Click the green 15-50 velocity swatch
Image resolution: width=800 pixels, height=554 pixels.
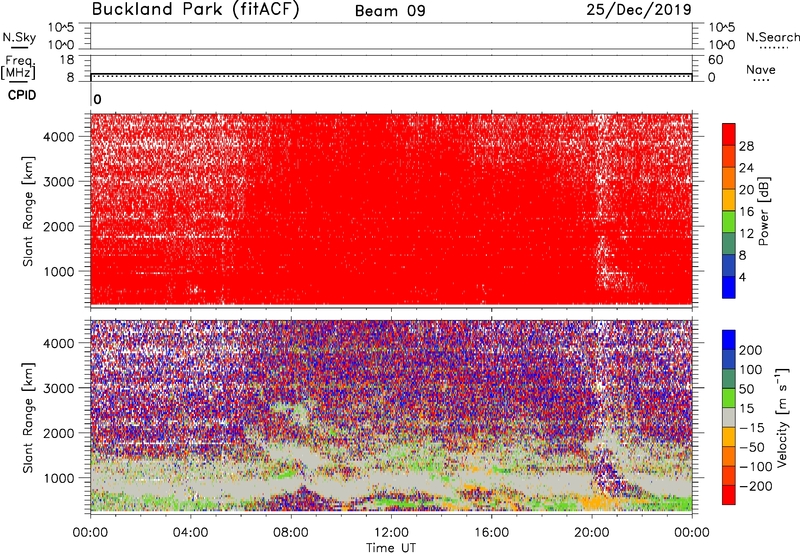pyautogui.click(x=729, y=398)
